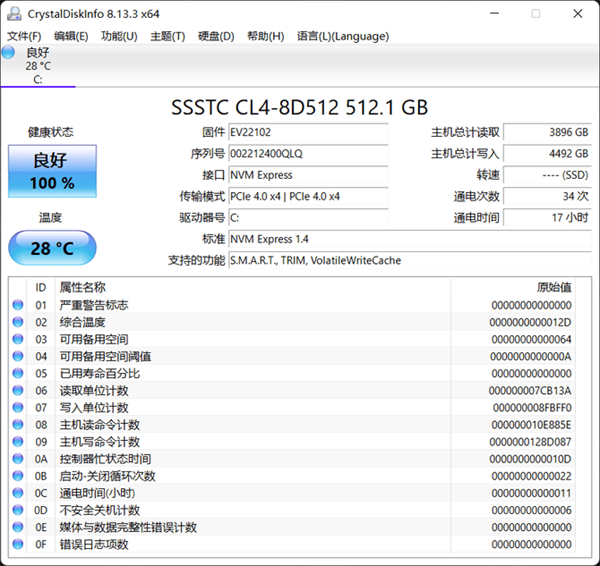The image size is (600, 566).
Task: Click status icon for 写入单位计数 row
Action: (x=17, y=408)
